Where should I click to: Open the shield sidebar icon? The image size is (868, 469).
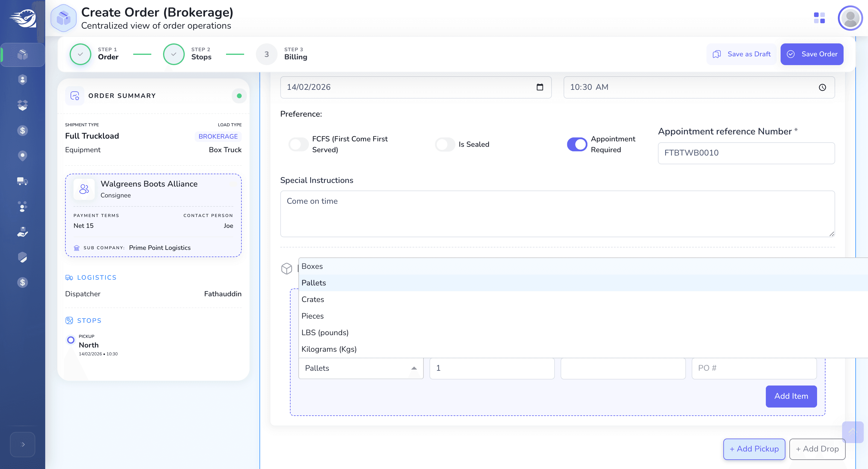coord(23,257)
